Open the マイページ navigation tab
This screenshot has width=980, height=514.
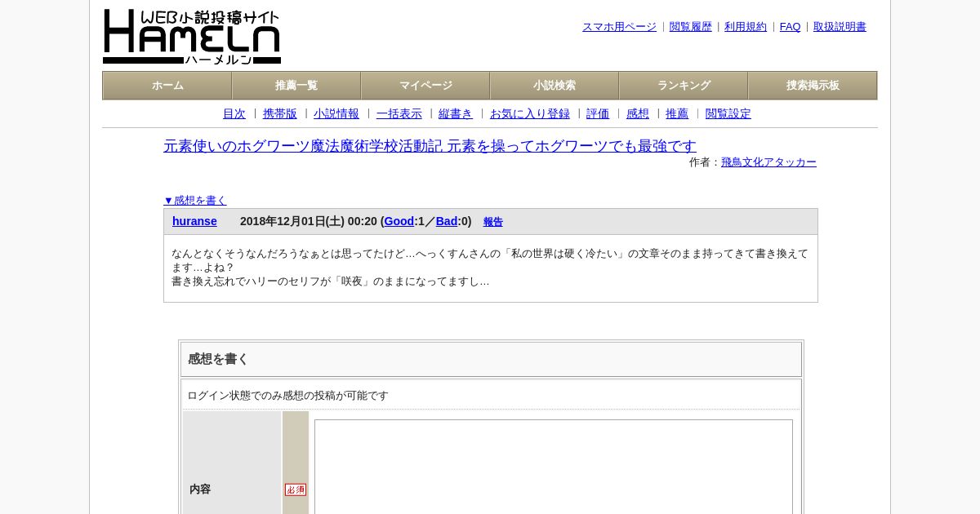click(x=425, y=86)
